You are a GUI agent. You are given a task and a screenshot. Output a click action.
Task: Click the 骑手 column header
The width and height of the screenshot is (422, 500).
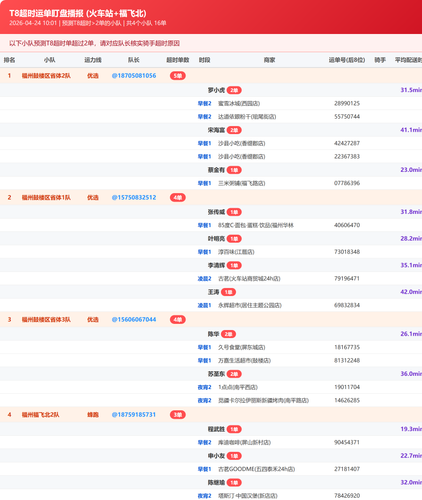point(380,60)
